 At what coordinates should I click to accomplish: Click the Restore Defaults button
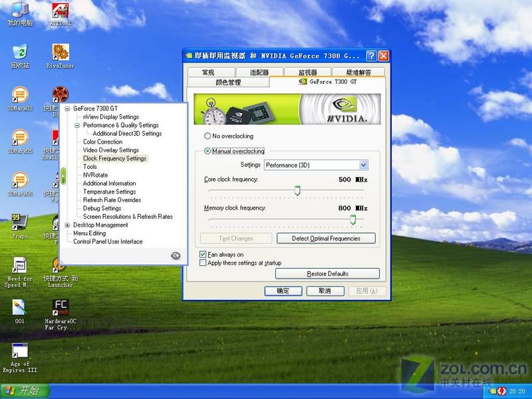pyautogui.click(x=327, y=273)
